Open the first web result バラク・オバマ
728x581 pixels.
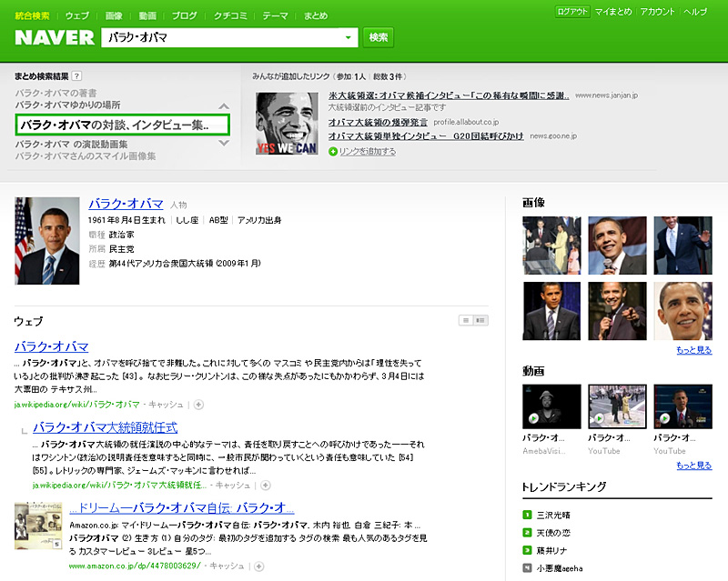[x=51, y=346]
